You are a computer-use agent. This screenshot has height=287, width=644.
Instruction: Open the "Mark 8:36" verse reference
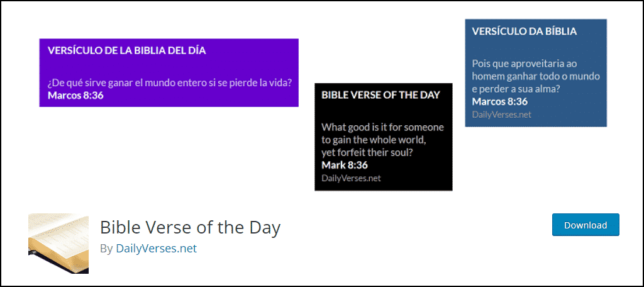click(344, 165)
